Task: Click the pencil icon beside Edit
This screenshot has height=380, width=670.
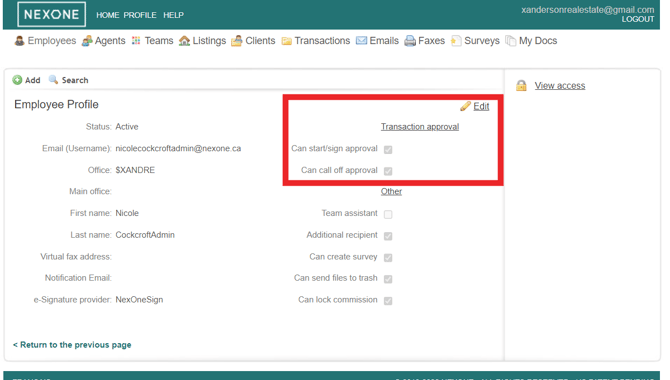Action: 465,106
